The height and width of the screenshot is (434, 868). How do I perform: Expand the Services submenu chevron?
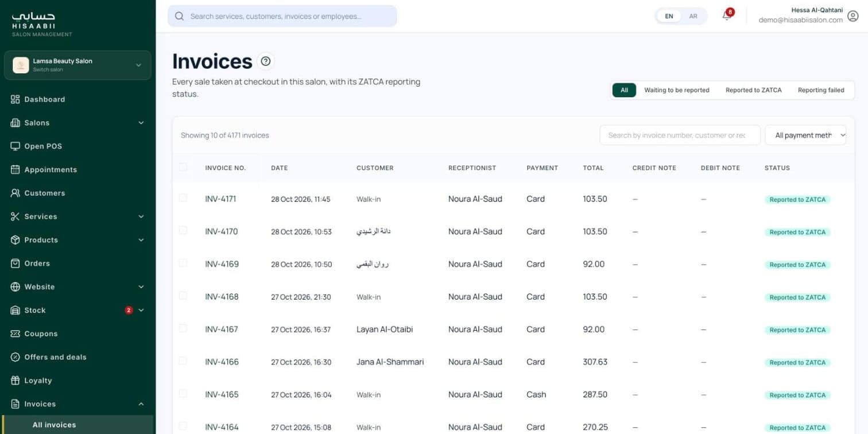click(141, 216)
